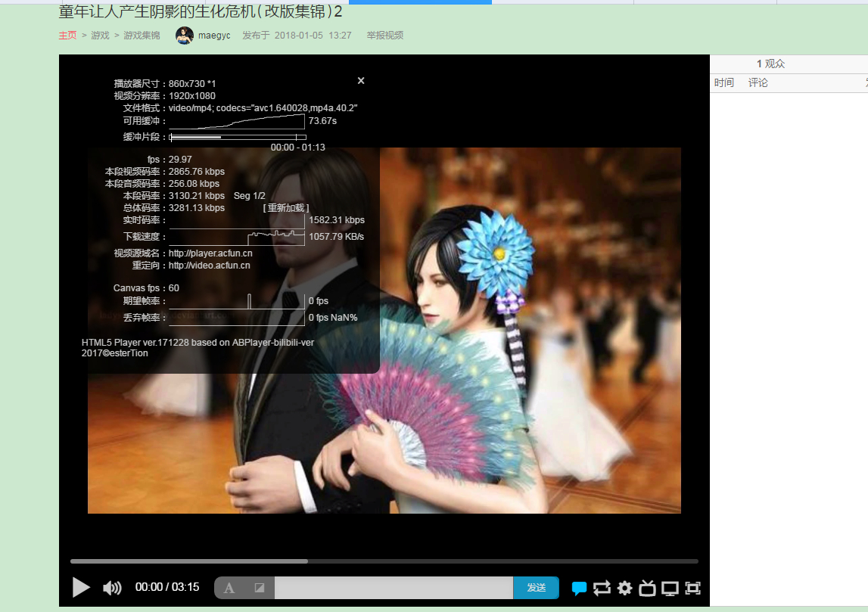Click the 00:00 / 03:15 time display
The height and width of the screenshot is (612, 868).
coord(167,587)
